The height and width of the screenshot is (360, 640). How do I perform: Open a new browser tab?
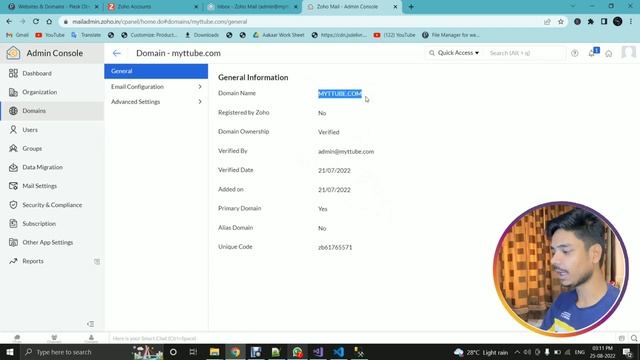point(411,7)
